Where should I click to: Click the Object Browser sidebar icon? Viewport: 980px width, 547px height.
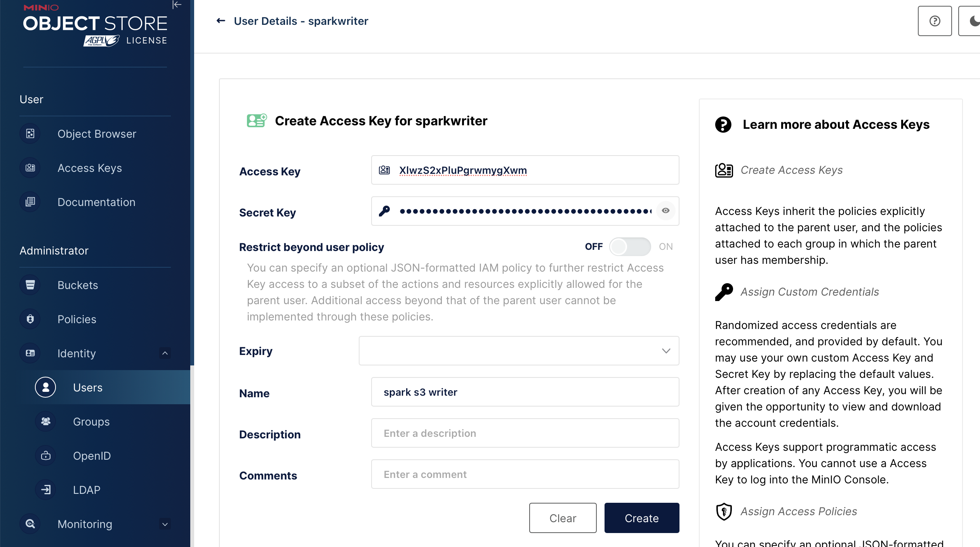point(30,134)
